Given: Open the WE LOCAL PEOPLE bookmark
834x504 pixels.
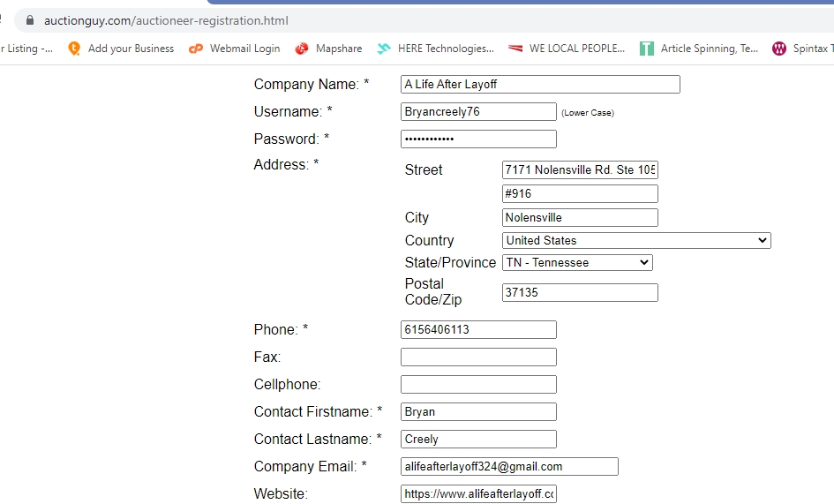Looking at the screenshot, I should [567, 49].
